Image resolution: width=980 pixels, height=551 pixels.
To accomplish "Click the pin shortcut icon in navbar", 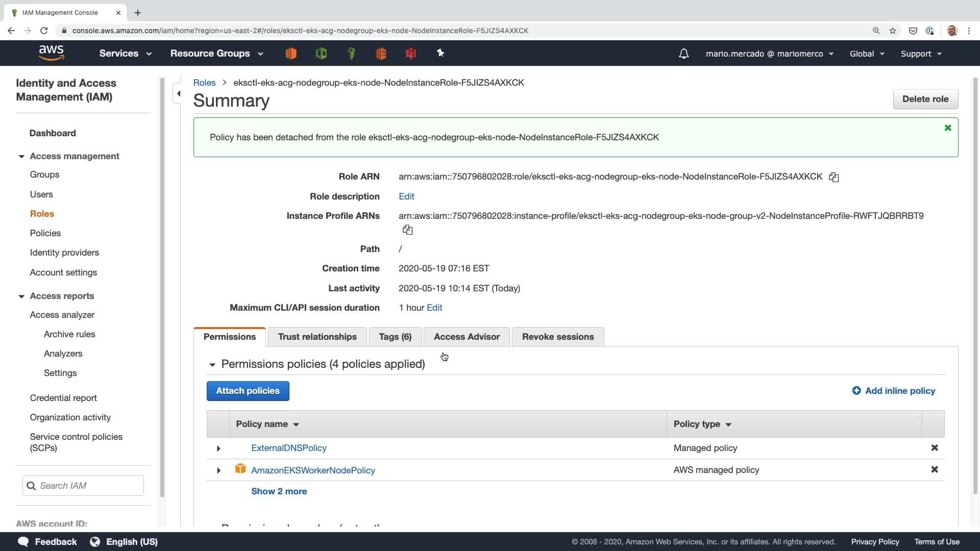I will click(x=440, y=53).
